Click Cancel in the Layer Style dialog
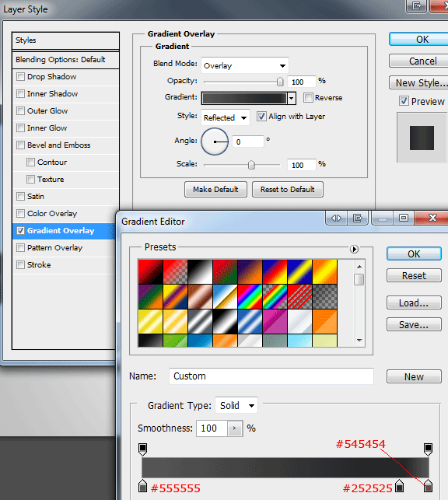Viewport: 448px width, 500px height. coord(419,61)
